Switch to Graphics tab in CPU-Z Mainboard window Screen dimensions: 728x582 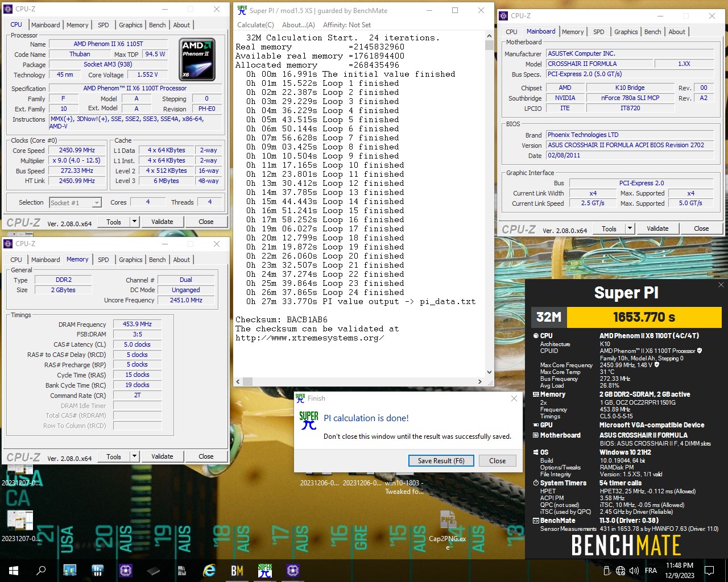coord(626,32)
